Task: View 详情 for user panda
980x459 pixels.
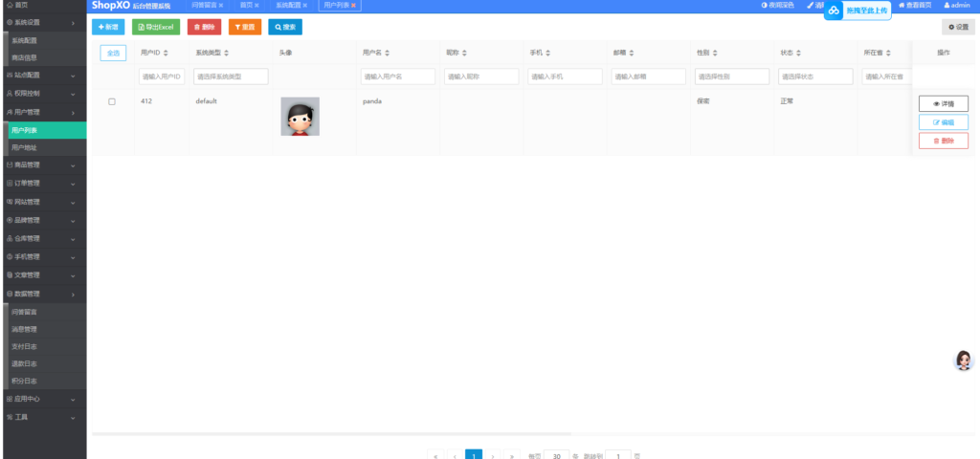Action: 943,103
